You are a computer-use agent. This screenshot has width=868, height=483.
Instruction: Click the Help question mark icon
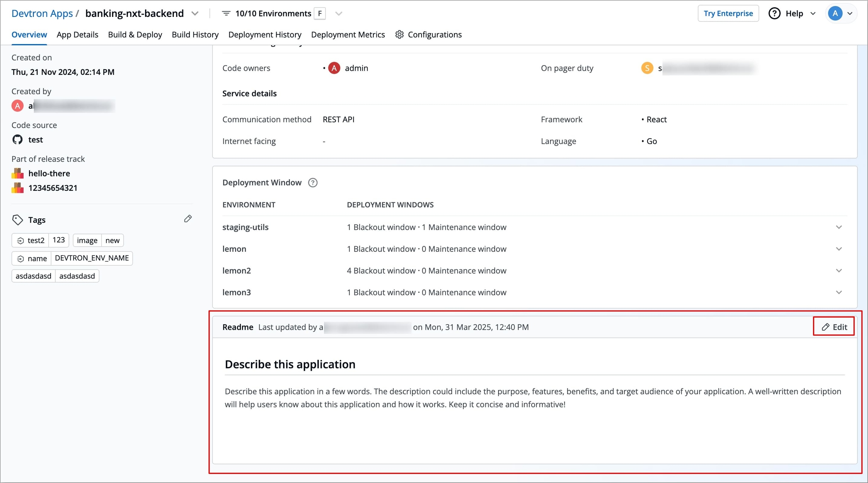point(774,14)
